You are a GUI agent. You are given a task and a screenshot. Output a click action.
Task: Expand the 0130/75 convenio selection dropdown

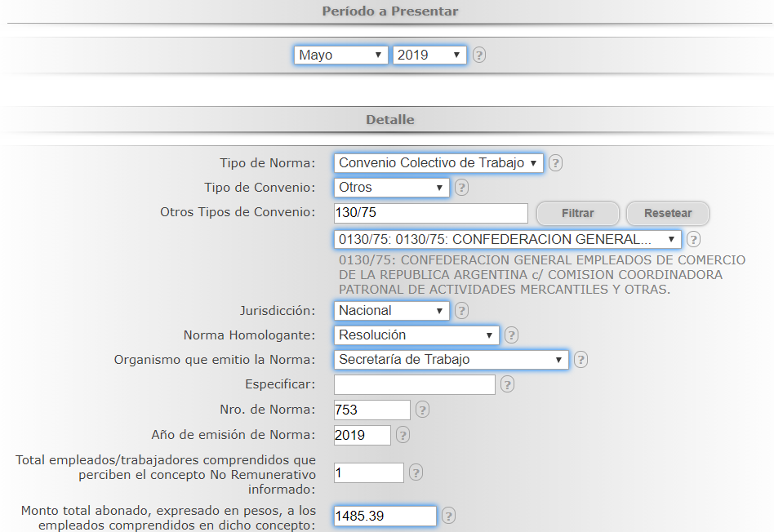pyautogui.click(x=507, y=240)
